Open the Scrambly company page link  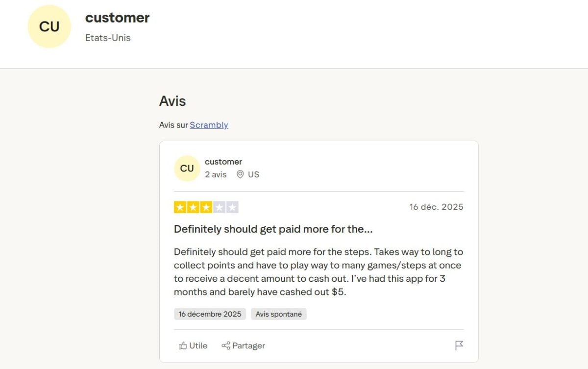[x=209, y=125]
